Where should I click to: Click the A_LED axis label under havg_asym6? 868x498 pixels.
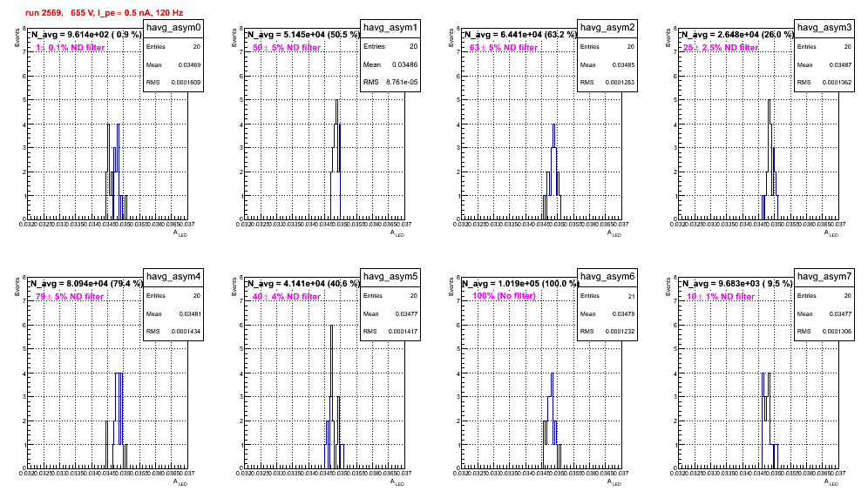[x=614, y=482]
